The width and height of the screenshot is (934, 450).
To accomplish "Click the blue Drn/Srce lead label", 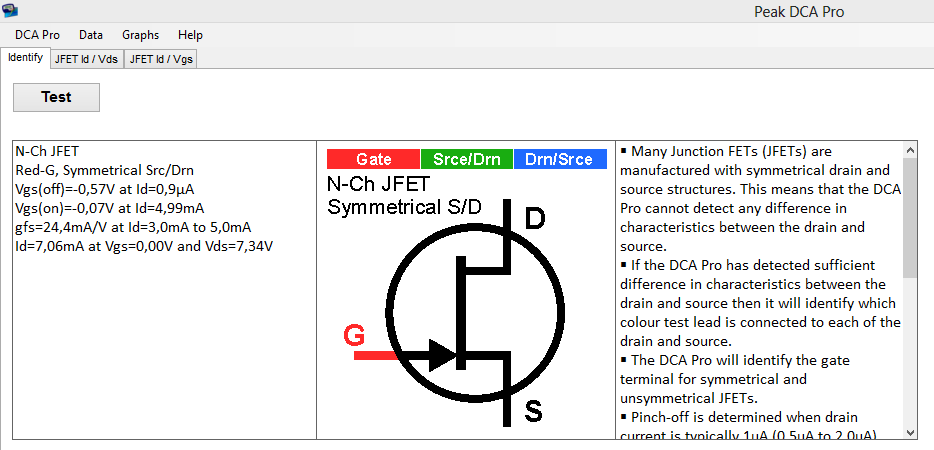I will [560, 159].
